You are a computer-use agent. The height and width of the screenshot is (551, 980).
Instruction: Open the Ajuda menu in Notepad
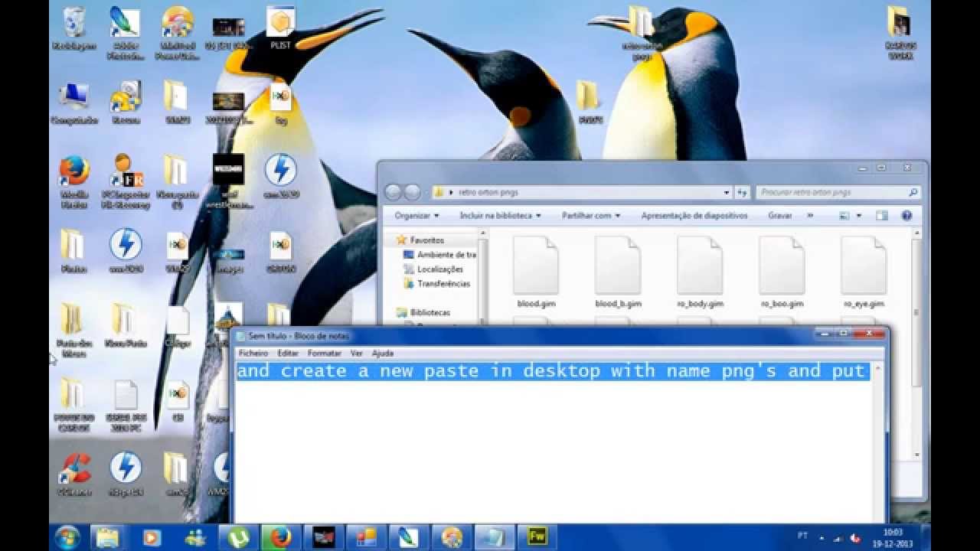pos(382,354)
